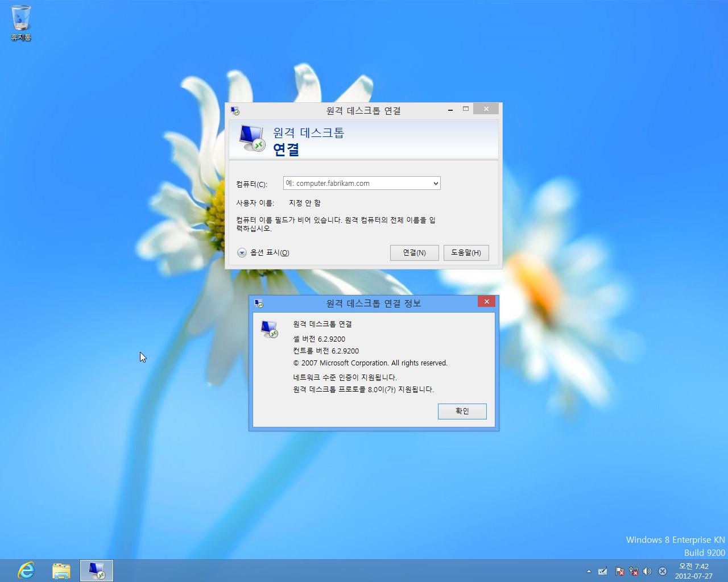Click '지정 안 함' user name value
The width and height of the screenshot is (728, 582).
(305, 203)
